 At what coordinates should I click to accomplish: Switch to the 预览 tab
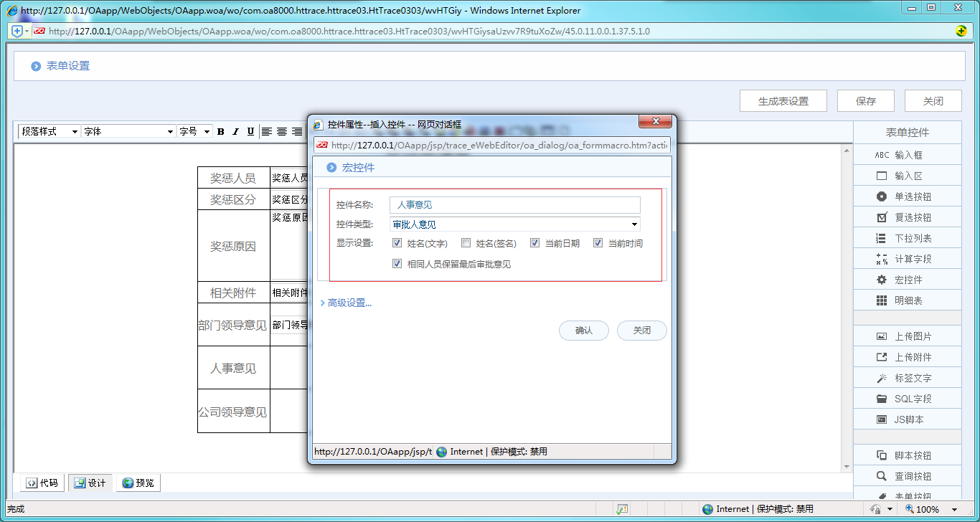pos(138,483)
